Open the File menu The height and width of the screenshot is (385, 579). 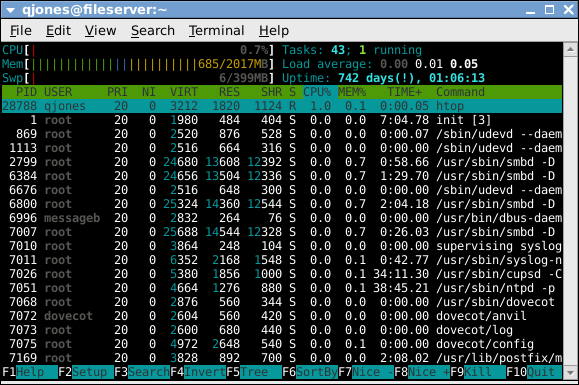(x=21, y=31)
